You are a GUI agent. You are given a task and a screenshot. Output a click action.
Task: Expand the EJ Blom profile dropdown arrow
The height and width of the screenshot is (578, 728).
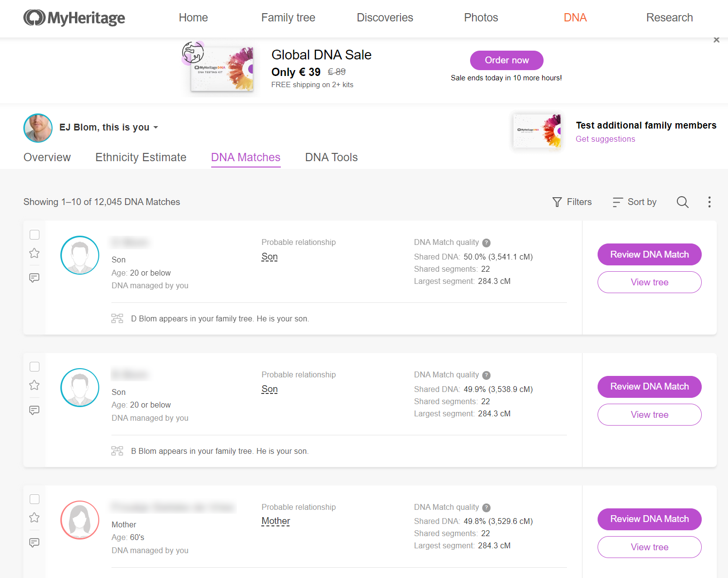(156, 128)
